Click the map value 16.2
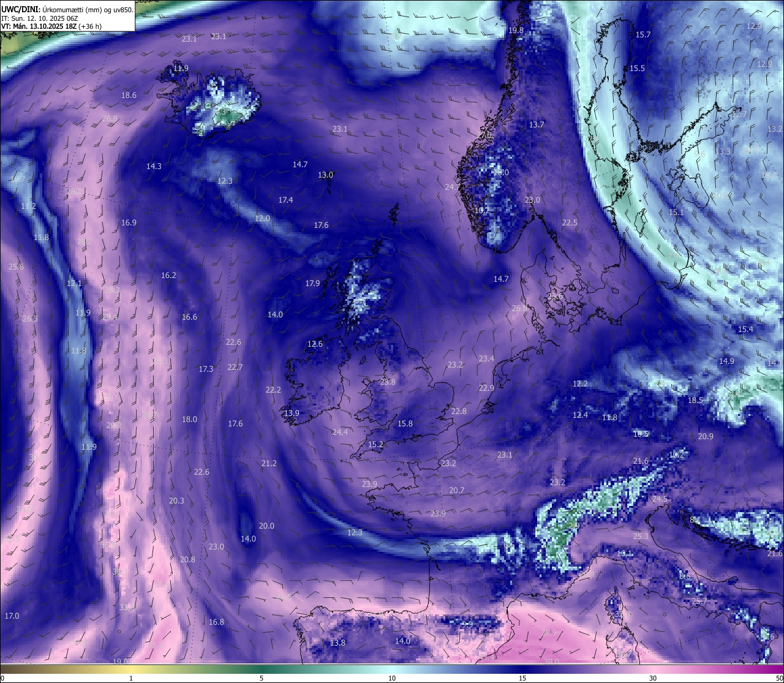Viewport: 784px width, 683px height. coord(168,276)
